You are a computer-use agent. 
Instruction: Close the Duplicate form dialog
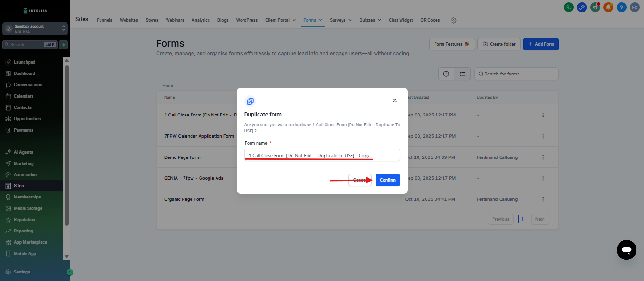click(395, 100)
